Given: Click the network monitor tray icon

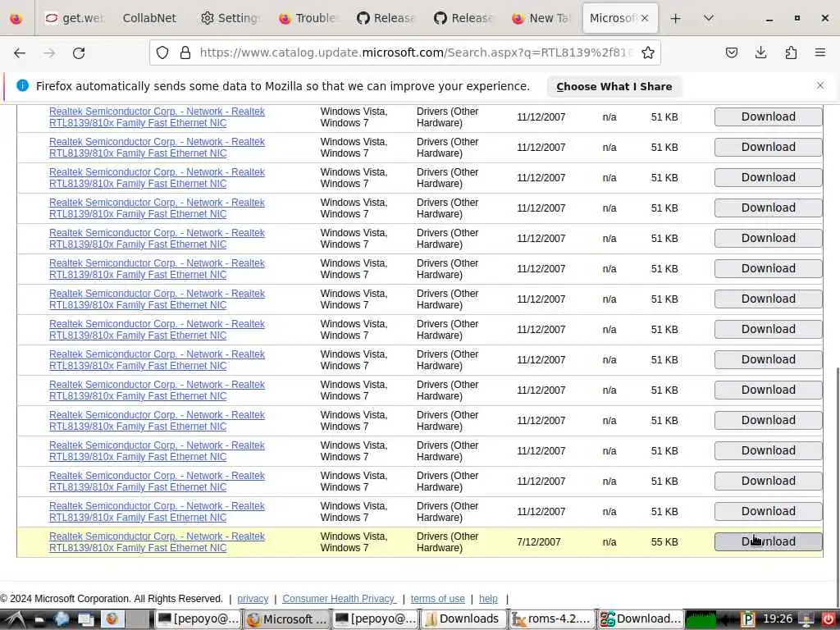Looking at the screenshot, I should tap(806, 619).
